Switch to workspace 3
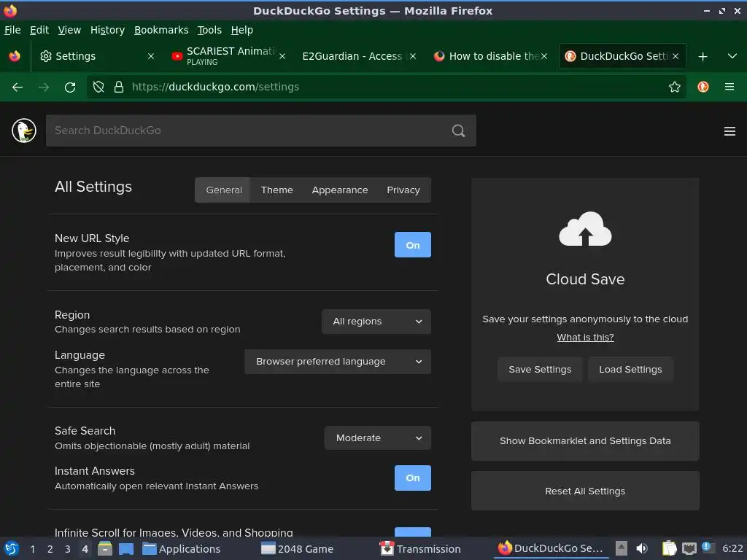Screen dimensions: 747x560 point(68,549)
